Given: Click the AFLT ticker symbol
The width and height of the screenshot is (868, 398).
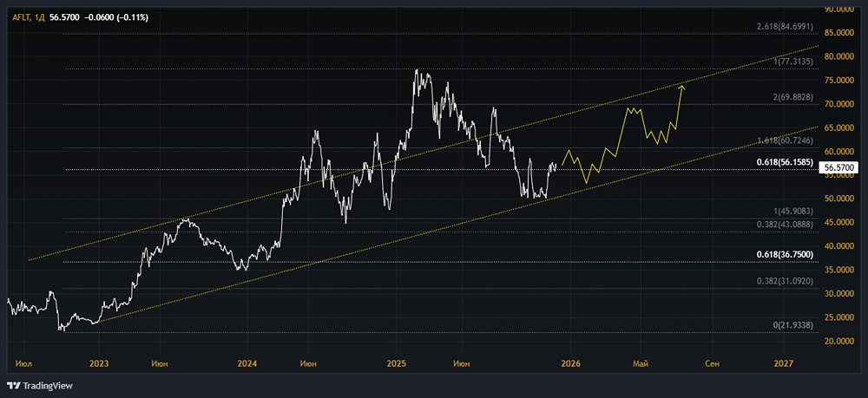Looking at the screenshot, I should click(22, 17).
